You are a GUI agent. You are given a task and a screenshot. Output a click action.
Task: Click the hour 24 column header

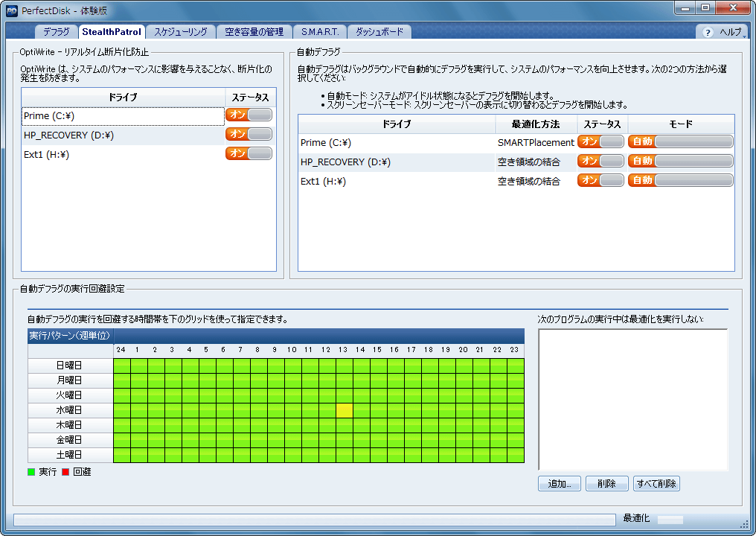pos(121,350)
